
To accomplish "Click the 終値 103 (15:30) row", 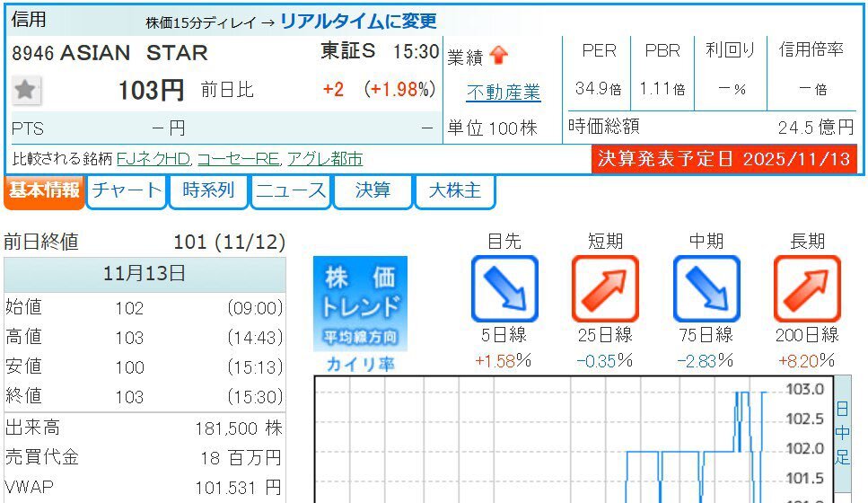I will point(145,396).
